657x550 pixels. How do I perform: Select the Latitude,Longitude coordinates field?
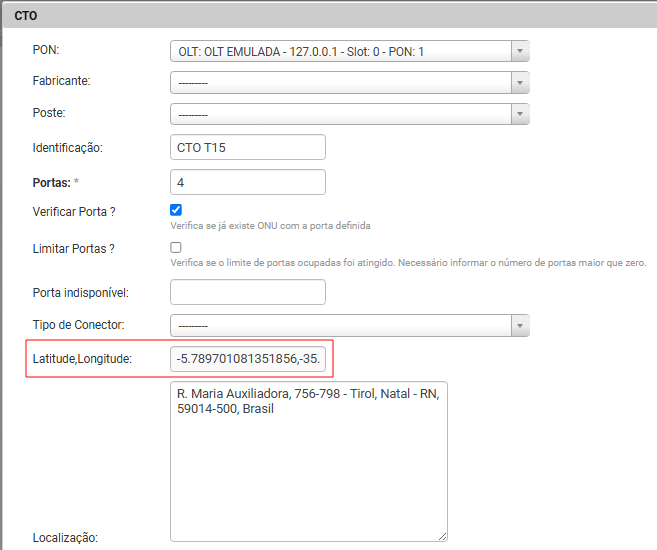[x=248, y=358]
